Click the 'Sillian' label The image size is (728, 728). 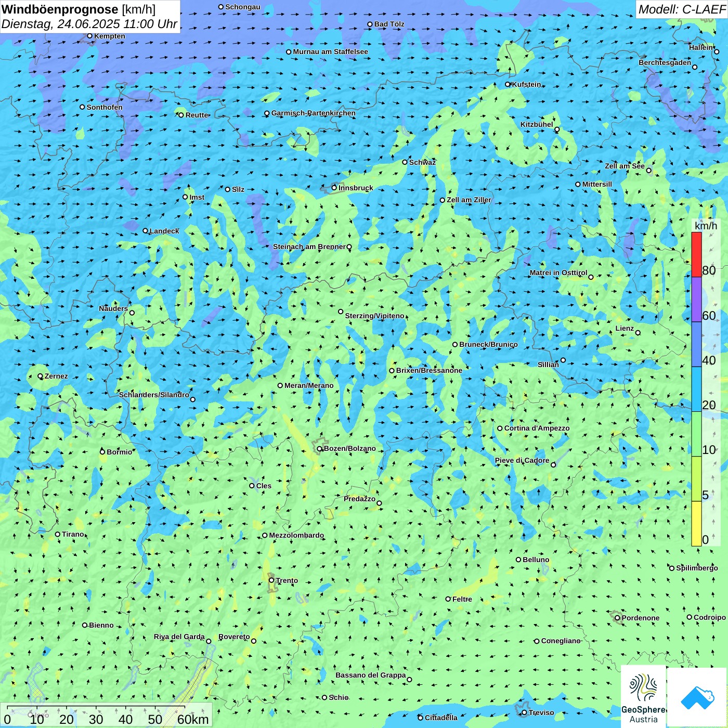click(x=548, y=365)
